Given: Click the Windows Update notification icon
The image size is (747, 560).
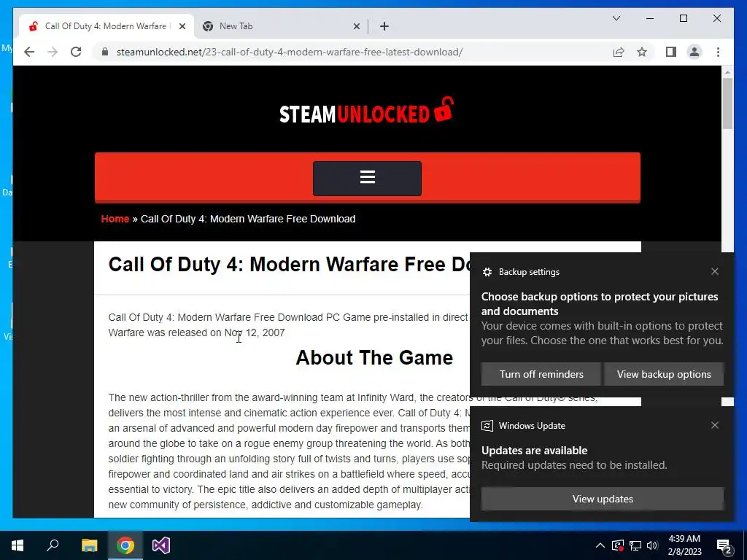Looking at the screenshot, I should pyautogui.click(x=487, y=426).
